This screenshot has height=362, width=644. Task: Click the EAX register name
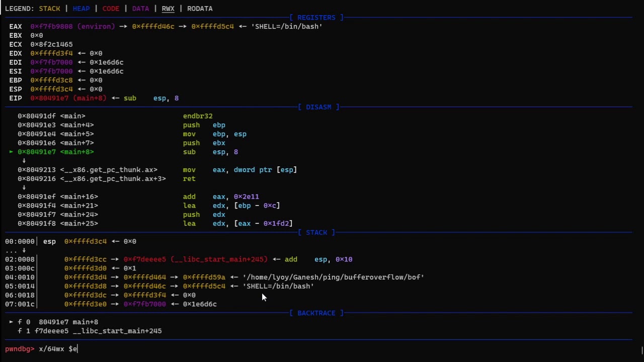click(x=16, y=26)
